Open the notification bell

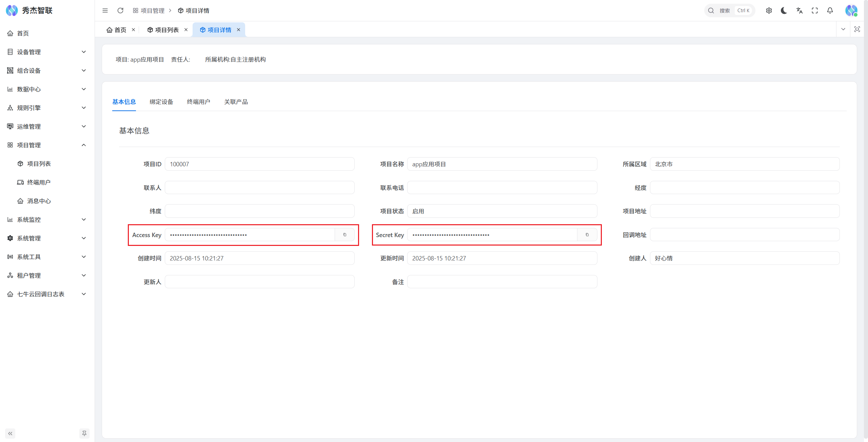830,10
